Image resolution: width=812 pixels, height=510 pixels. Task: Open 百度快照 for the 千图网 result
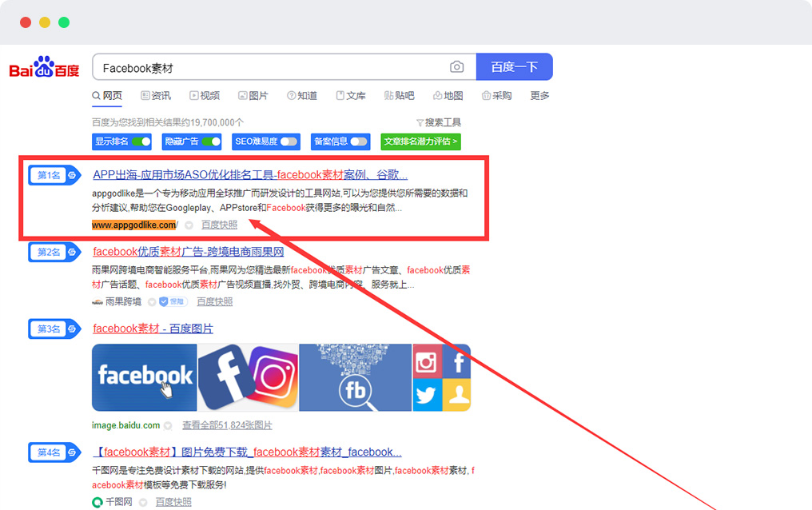point(173,502)
